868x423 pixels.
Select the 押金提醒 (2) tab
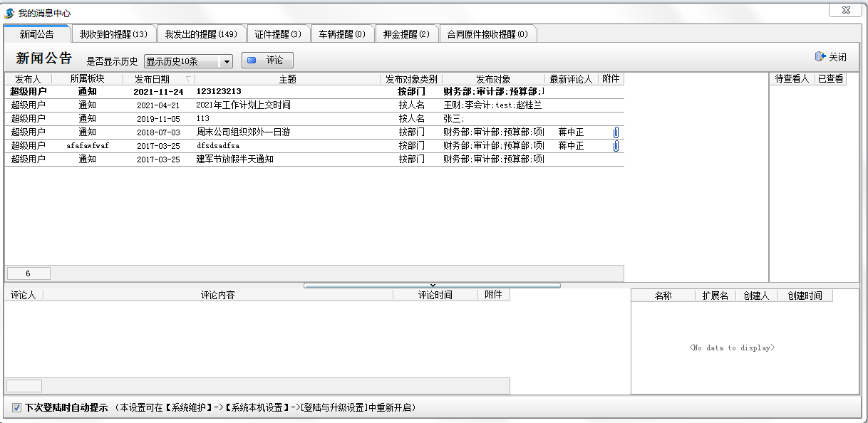coord(406,34)
